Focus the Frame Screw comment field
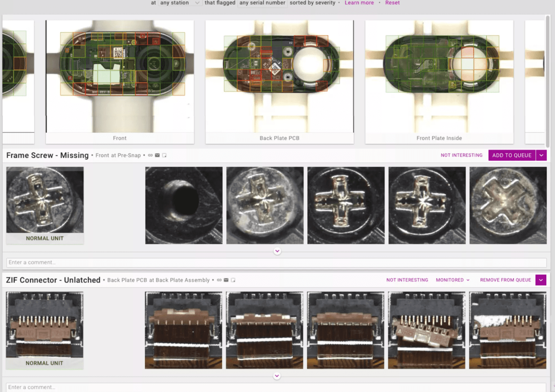The image size is (555, 392). 276,263
